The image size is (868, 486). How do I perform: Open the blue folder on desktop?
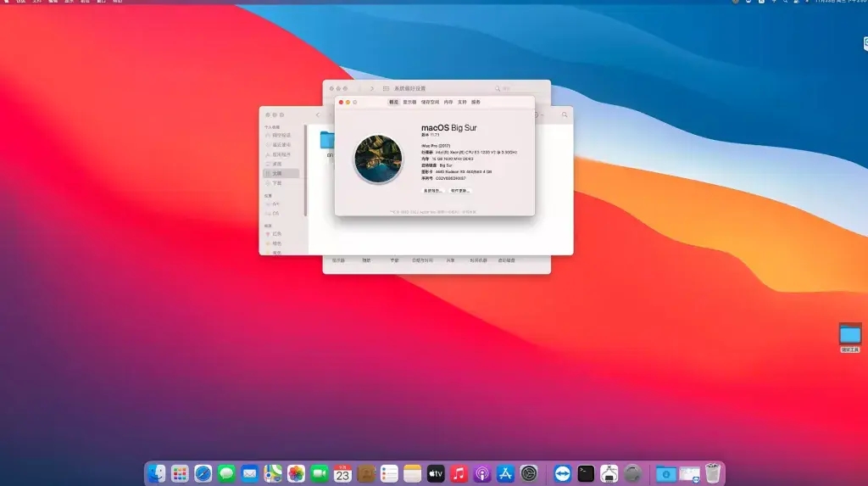[x=850, y=335]
